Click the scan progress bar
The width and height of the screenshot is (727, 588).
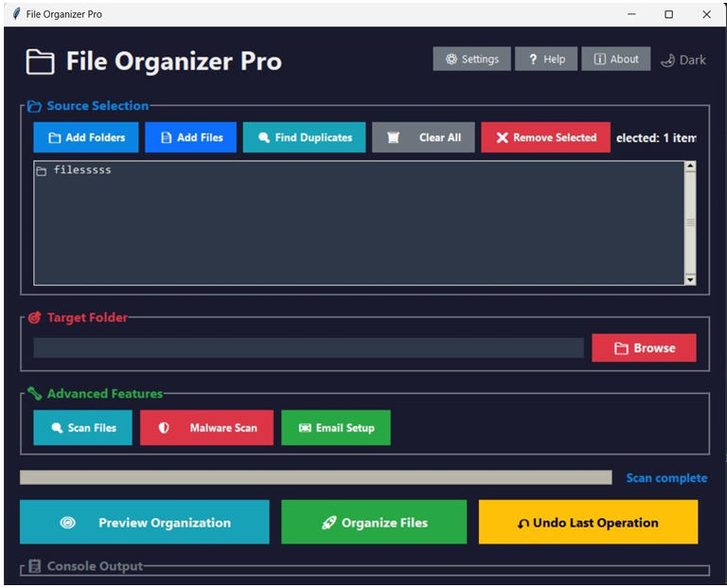[316, 477]
